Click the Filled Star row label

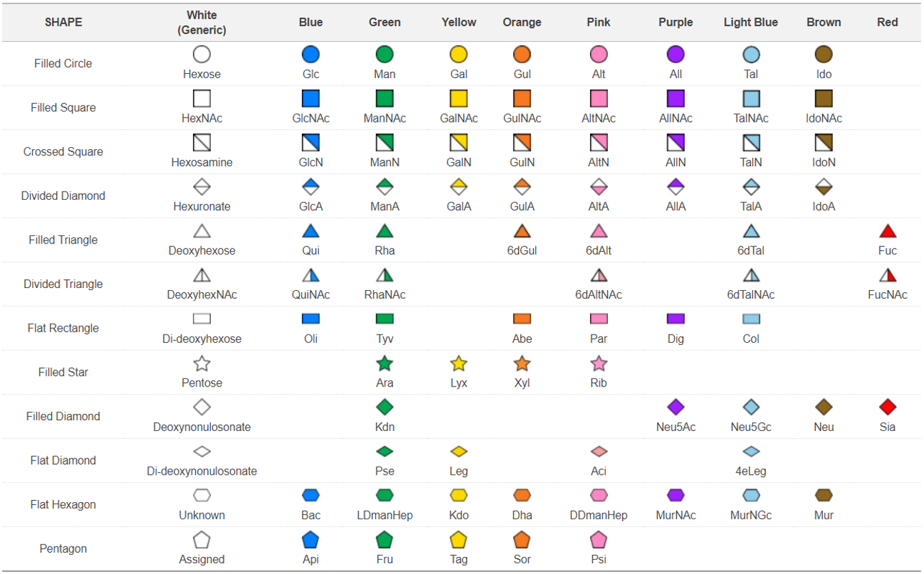63,372
